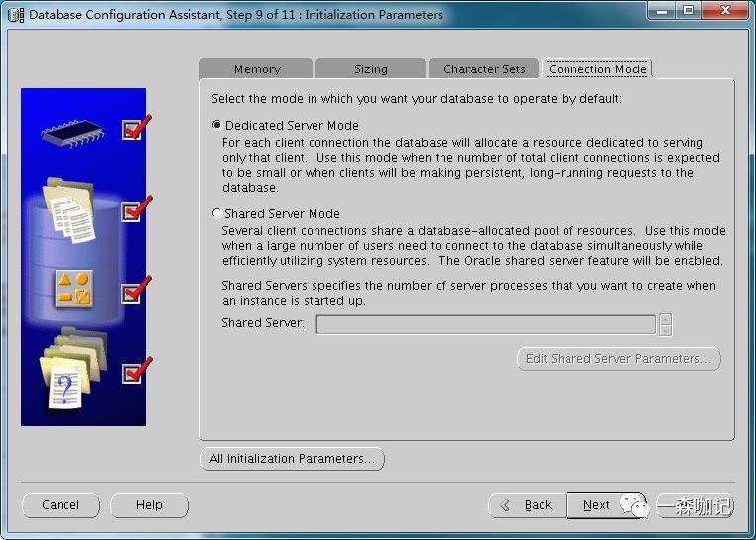This screenshot has height=540, width=756.
Task: Click the 'Select the mode in which' instruction text
Action: [x=417, y=99]
